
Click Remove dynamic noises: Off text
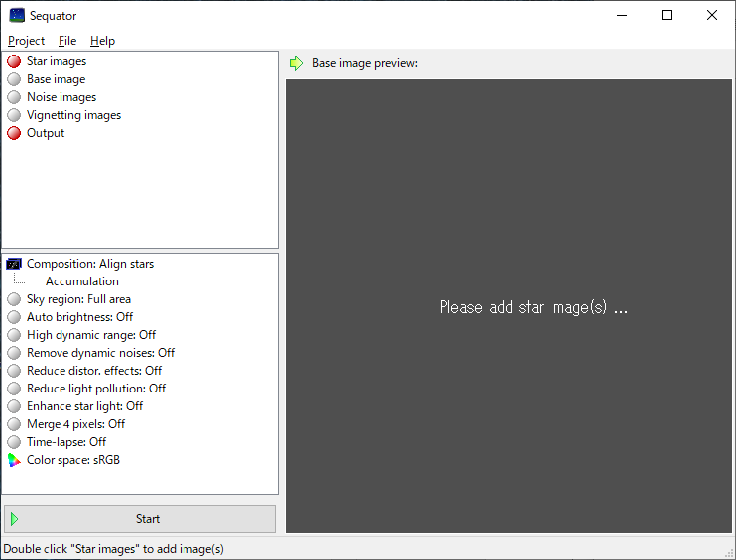click(x=100, y=353)
